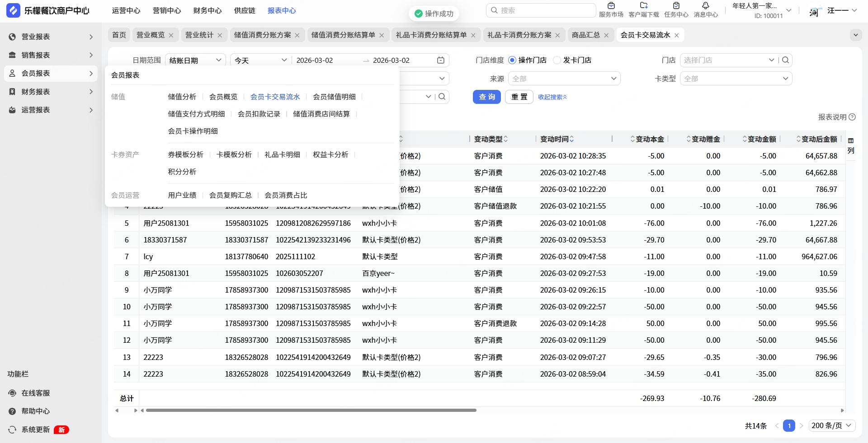Select the 操作门店 radio button
The image size is (868, 443).
512,60
